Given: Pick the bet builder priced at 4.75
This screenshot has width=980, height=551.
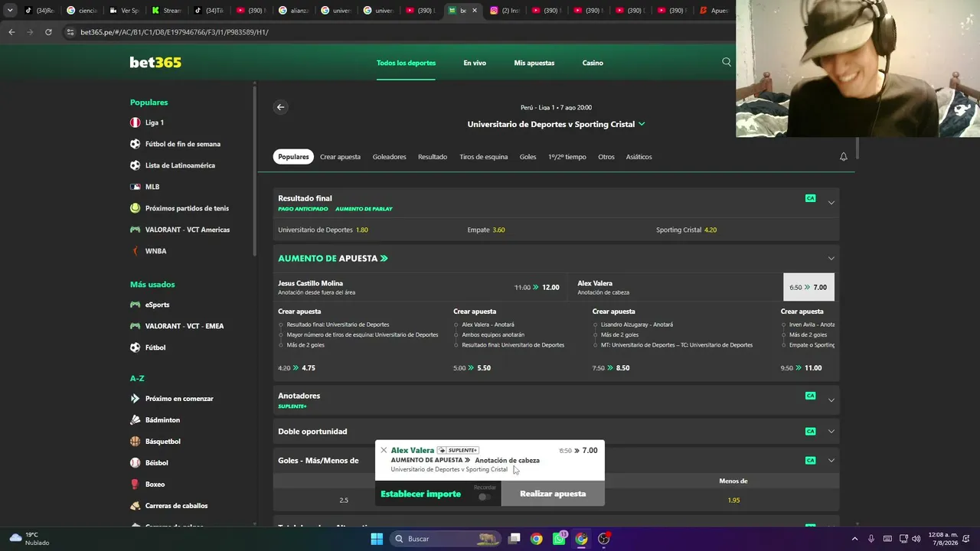Looking at the screenshot, I should pos(296,368).
